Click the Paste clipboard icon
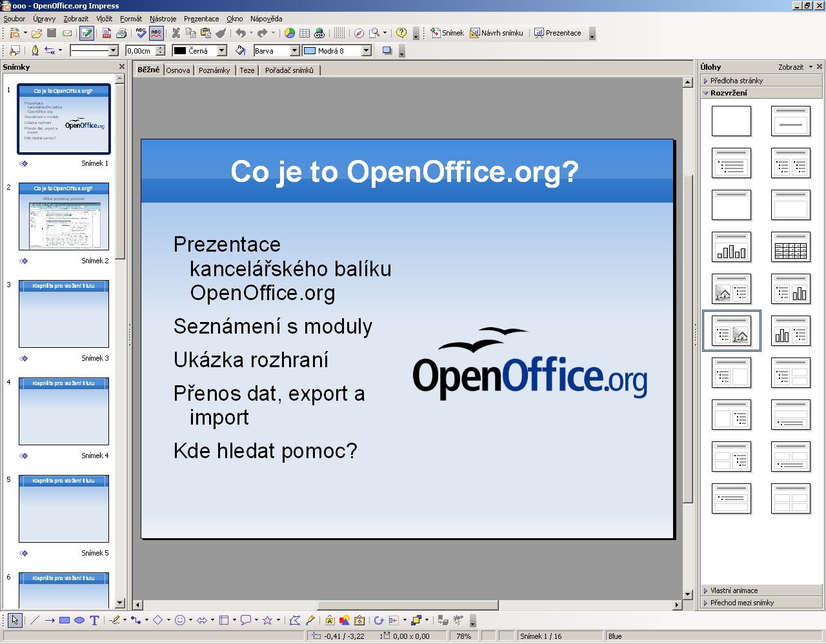The height and width of the screenshot is (644, 826). click(x=206, y=33)
